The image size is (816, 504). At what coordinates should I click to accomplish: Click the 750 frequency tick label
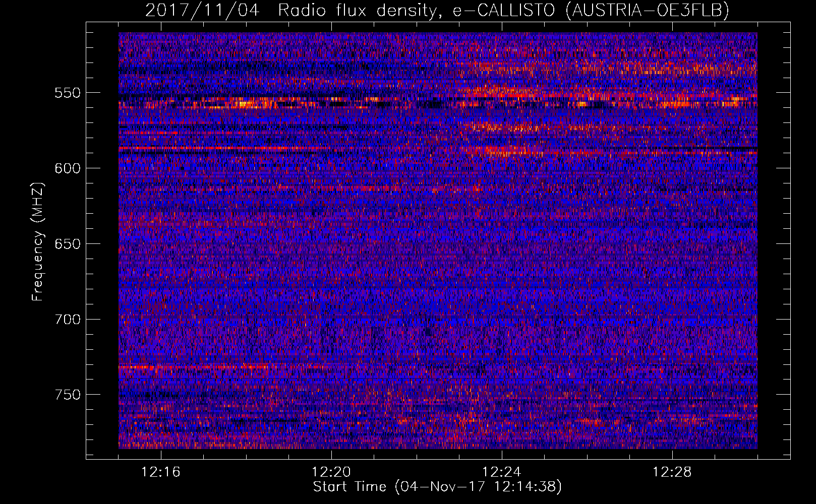(68, 395)
